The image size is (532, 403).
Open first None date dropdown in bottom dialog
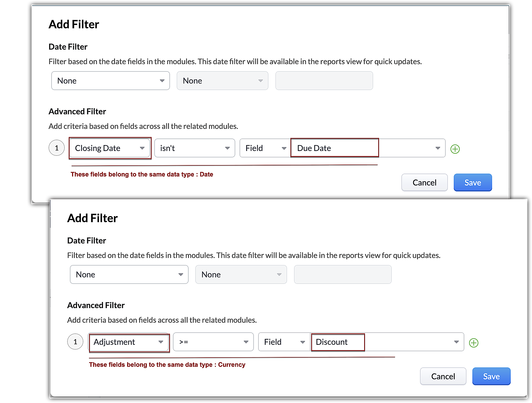[129, 274]
